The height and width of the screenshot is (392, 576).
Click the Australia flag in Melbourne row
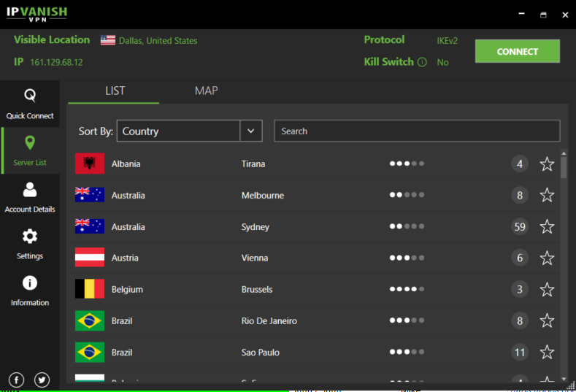coord(90,195)
